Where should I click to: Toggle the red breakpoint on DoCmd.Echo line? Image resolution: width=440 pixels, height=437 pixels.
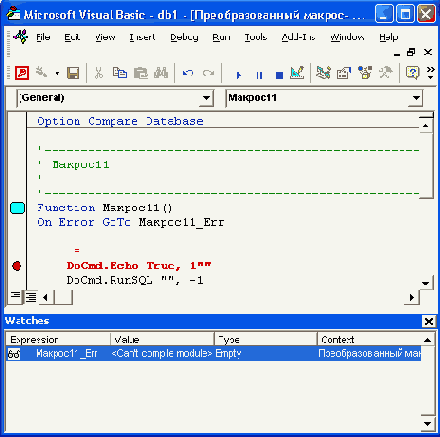click(17, 266)
